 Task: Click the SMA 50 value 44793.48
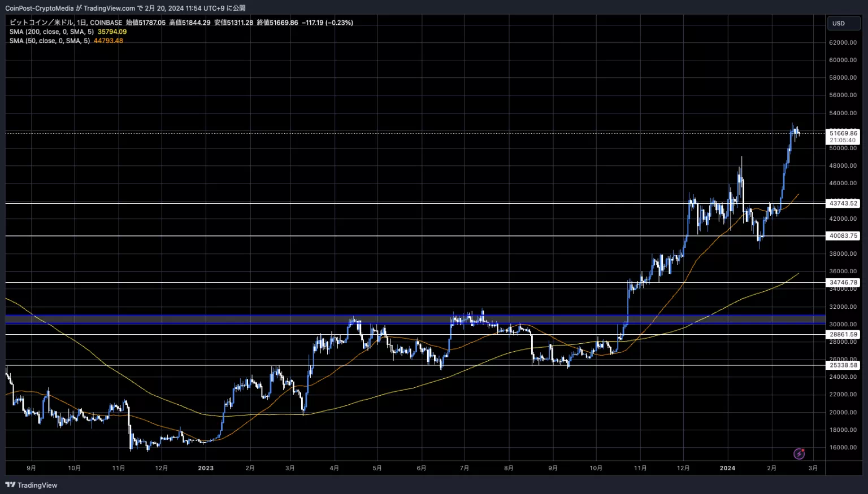tap(108, 41)
